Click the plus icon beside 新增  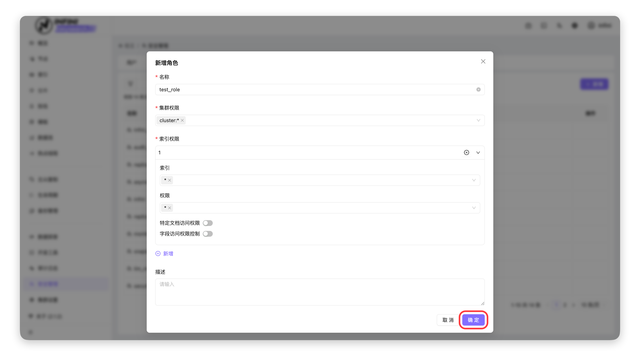pyautogui.click(x=158, y=253)
